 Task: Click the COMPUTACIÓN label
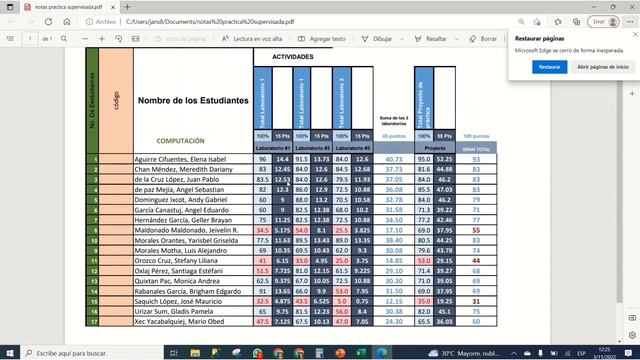180,141
